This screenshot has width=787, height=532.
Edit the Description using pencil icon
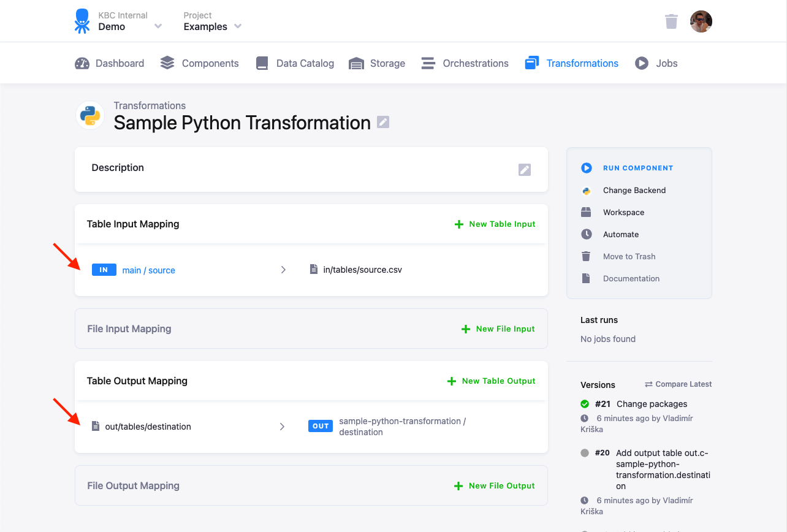click(x=525, y=170)
